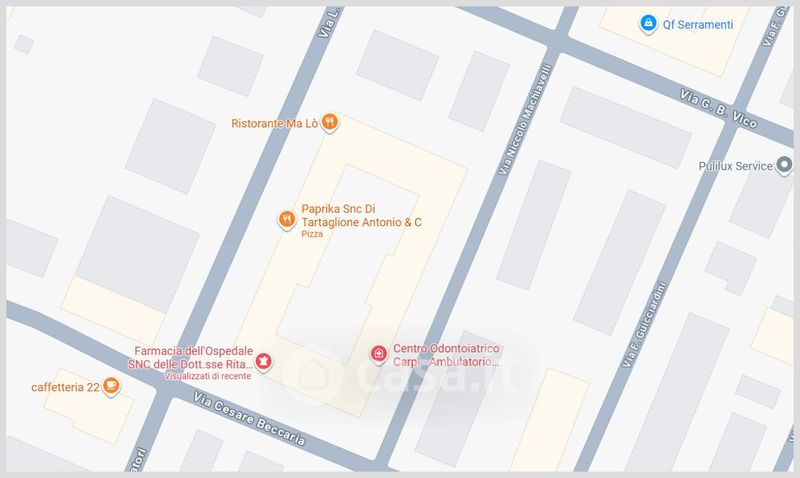
Task: Click the casa.it house logo watermark
Action: pos(313,376)
